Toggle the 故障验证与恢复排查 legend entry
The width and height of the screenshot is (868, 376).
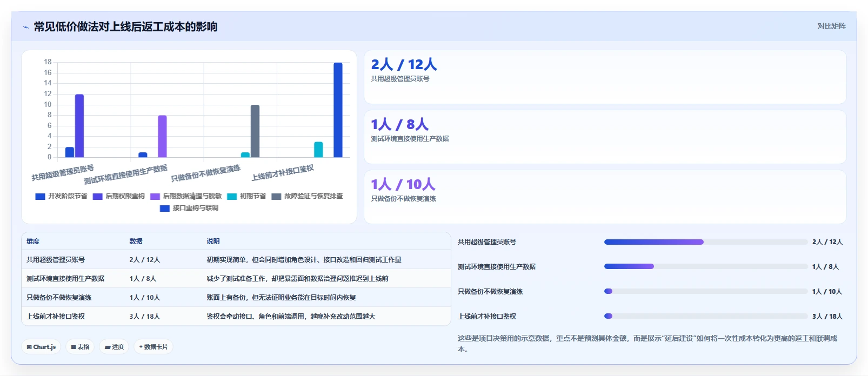pos(307,196)
